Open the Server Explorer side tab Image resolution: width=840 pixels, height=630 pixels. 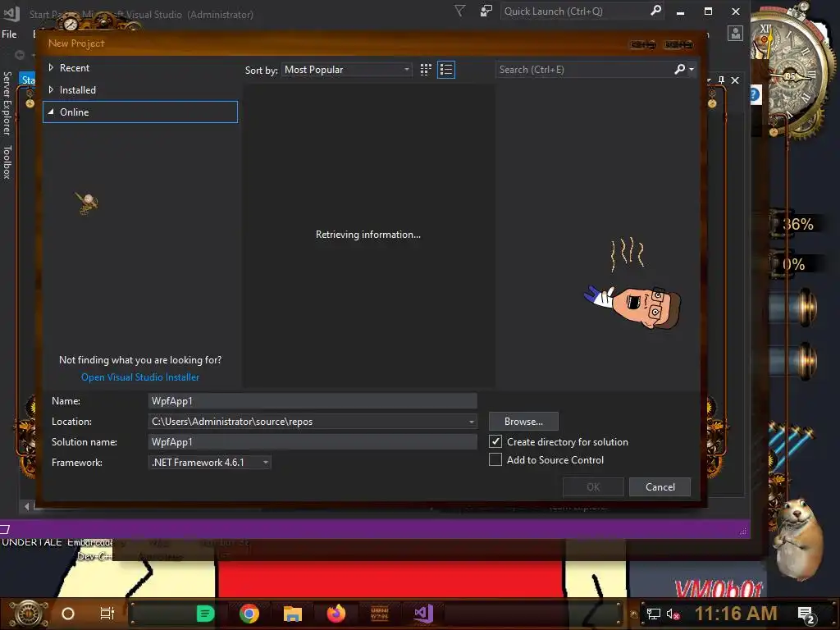tap(7, 103)
